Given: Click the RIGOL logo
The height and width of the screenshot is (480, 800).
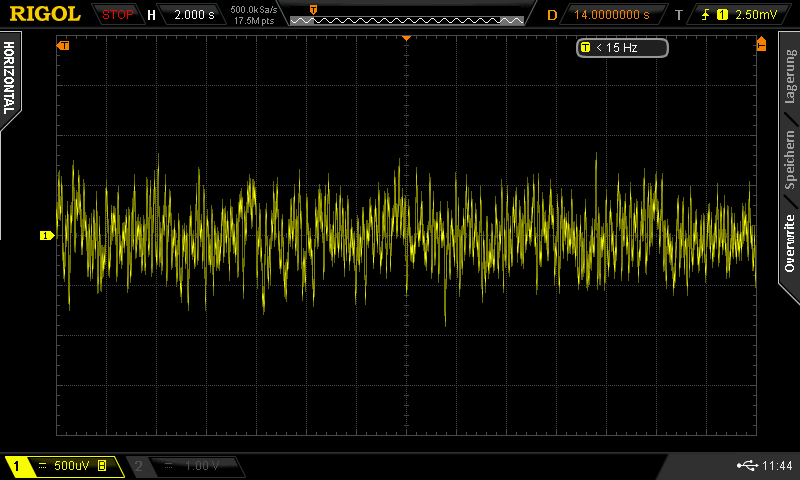Looking at the screenshot, I should [45, 14].
